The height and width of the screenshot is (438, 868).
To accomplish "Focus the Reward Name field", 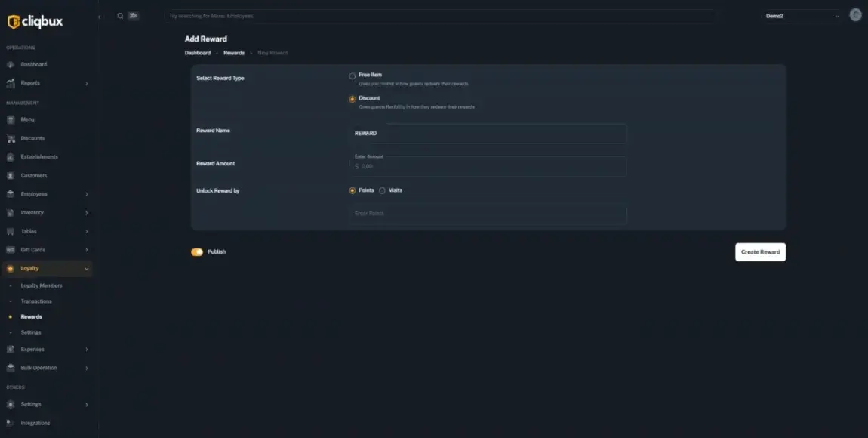I will pyautogui.click(x=488, y=134).
